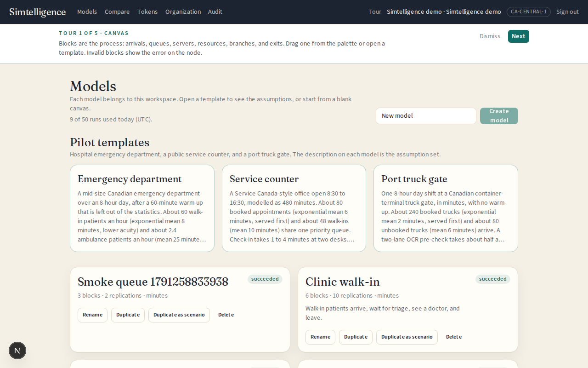Open the Port truck gate template
Image resolution: width=588 pixels, height=368 pixels.
pos(446,208)
